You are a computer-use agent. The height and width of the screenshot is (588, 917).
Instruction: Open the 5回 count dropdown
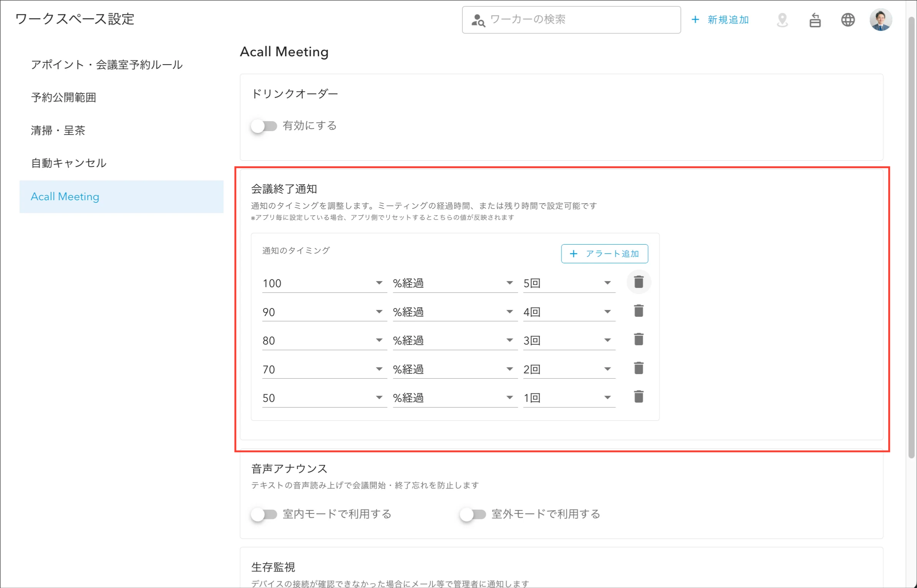click(569, 283)
